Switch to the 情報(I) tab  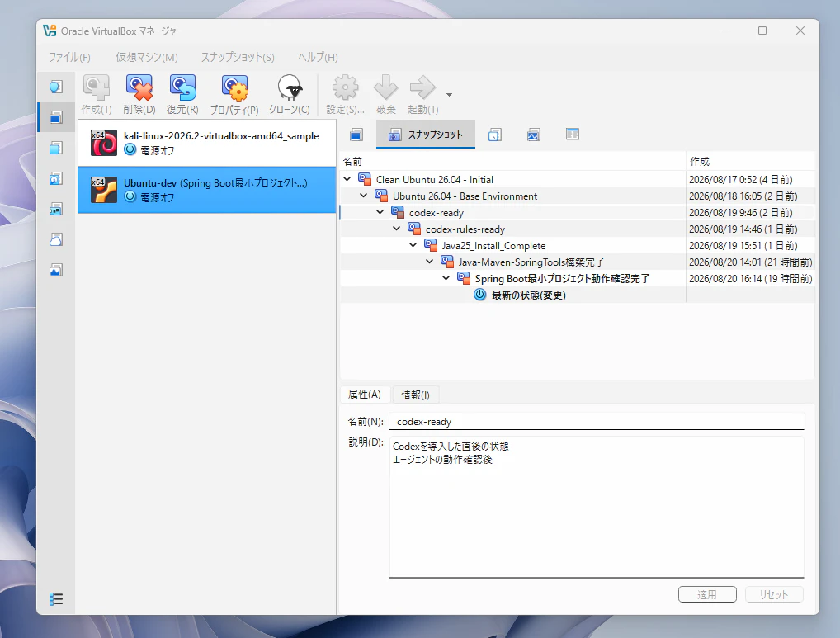click(416, 395)
